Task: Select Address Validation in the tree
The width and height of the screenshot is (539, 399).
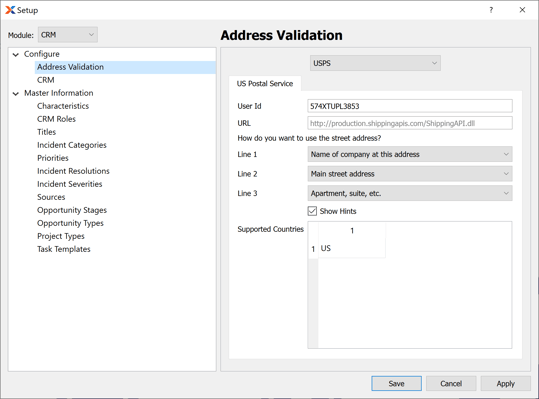Action: (x=70, y=67)
